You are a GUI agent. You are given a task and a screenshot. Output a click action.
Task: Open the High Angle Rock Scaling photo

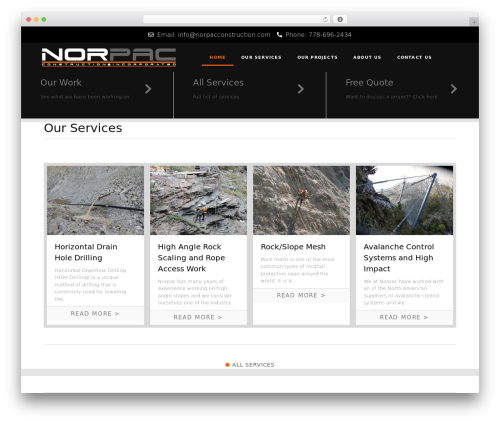(x=198, y=200)
